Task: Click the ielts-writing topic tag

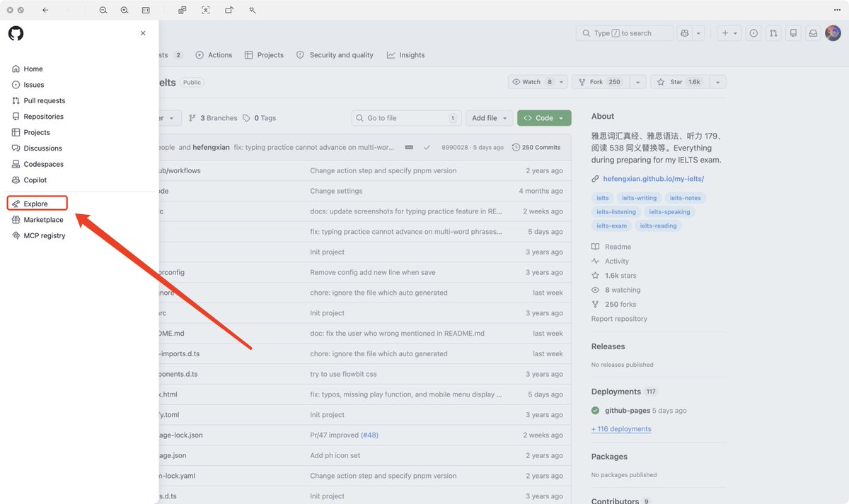Action: pyautogui.click(x=639, y=198)
